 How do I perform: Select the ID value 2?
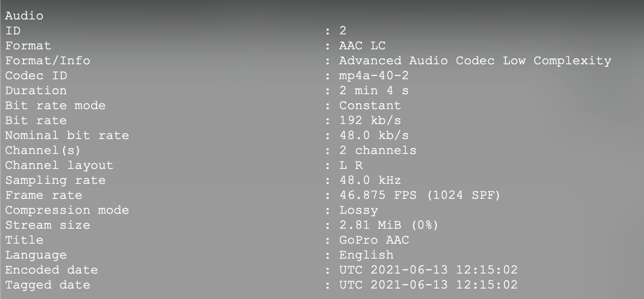pos(343,31)
